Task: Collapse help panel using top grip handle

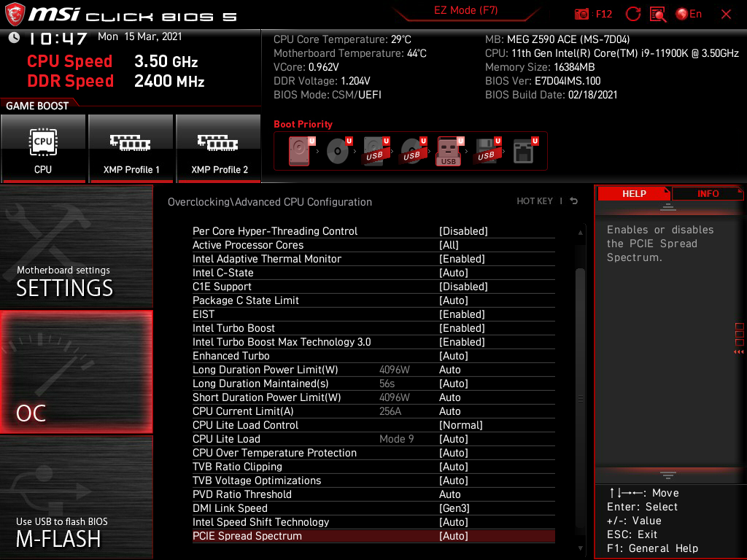Action: tap(668, 207)
